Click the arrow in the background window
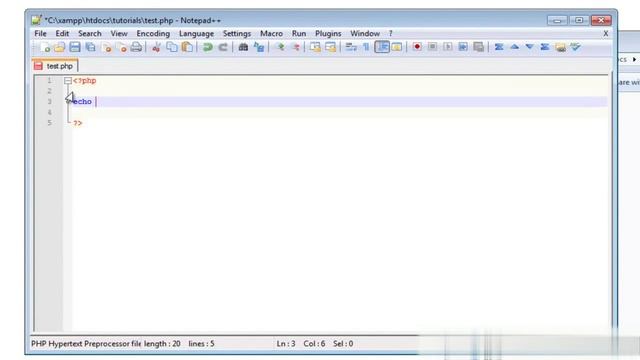Viewport: 640px width, 360px height. coord(634,60)
